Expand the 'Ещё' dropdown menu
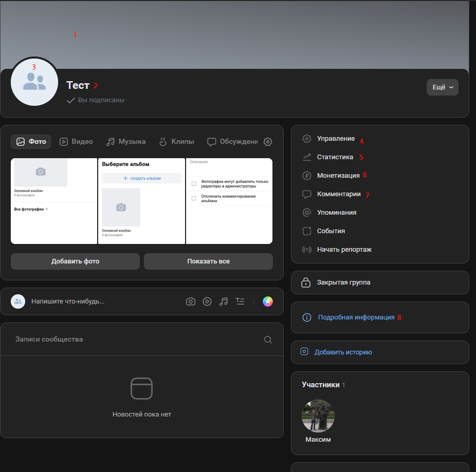 coord(442,87)
